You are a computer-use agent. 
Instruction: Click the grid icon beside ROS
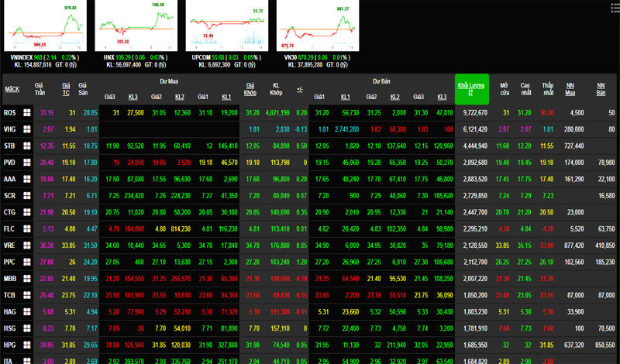point(27,113)
